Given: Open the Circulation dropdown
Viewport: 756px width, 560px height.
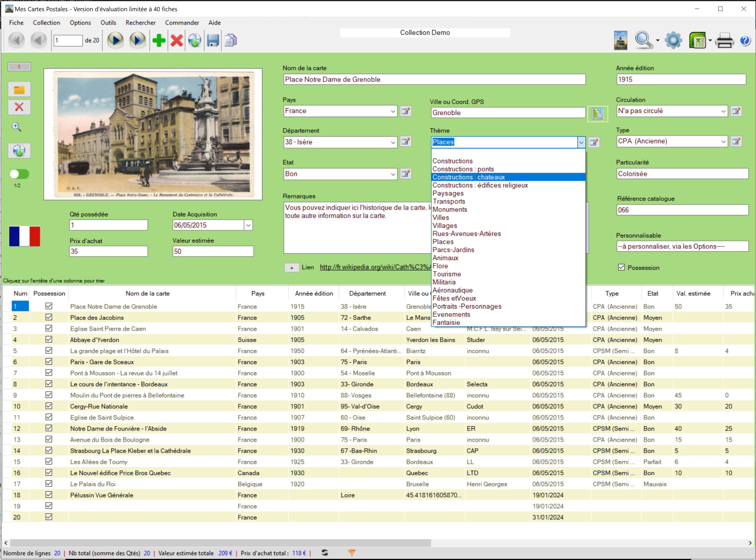Looking at the screenshot, I should pos(723,111).
